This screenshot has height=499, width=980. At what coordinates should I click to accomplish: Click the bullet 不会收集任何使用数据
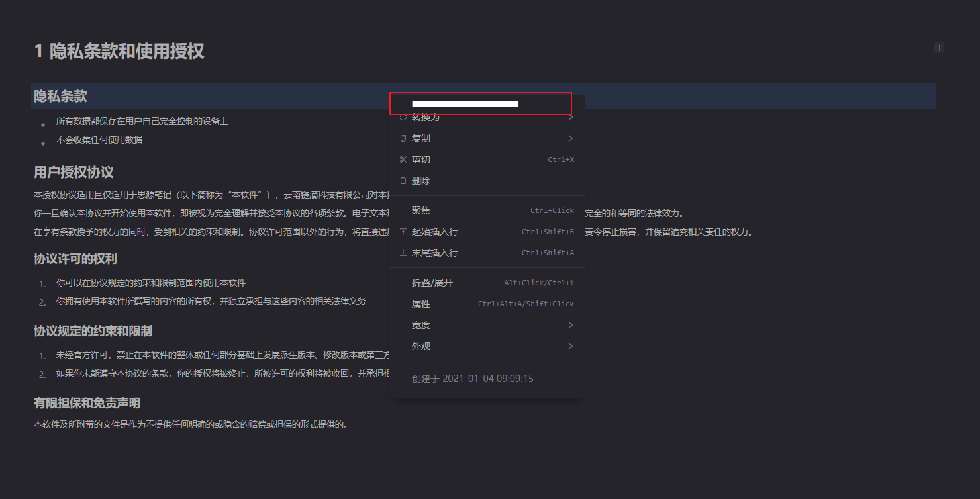[99, 140]
